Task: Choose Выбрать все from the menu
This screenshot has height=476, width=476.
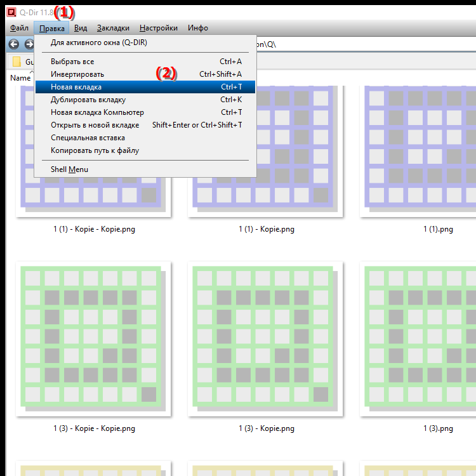Action: (72, 62)
